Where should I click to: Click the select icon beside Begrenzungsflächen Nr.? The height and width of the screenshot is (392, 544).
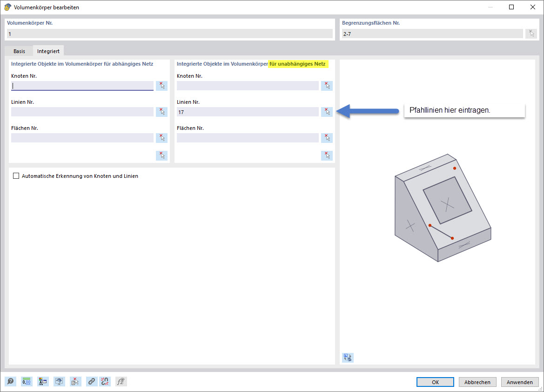click(x=531, y=34)
